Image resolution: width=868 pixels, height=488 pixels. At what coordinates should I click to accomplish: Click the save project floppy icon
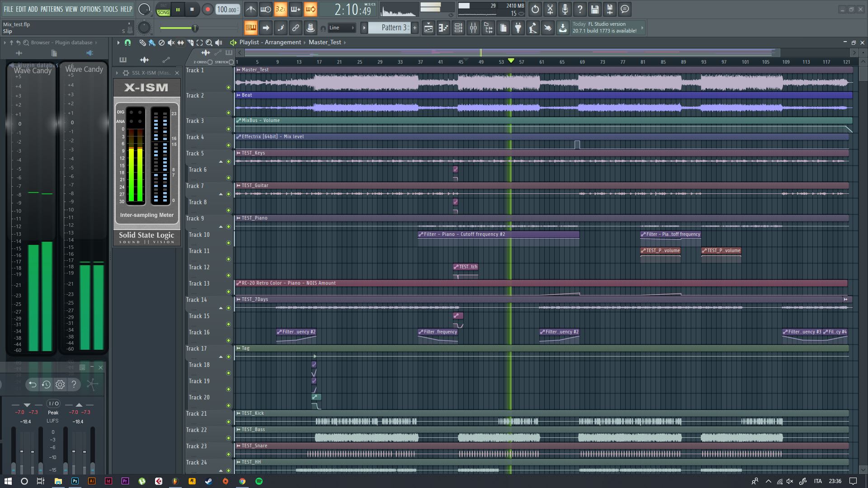[x=595, y=9]
